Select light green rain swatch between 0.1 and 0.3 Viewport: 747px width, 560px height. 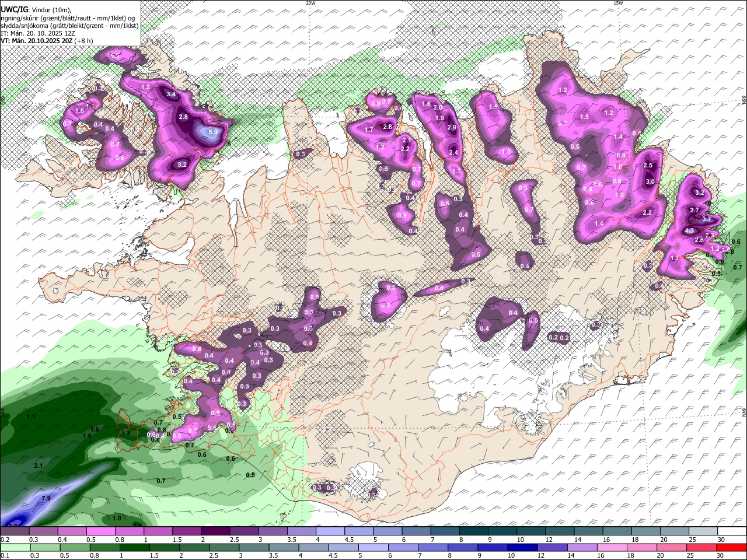pyautogui.click(x=15, y=548)
